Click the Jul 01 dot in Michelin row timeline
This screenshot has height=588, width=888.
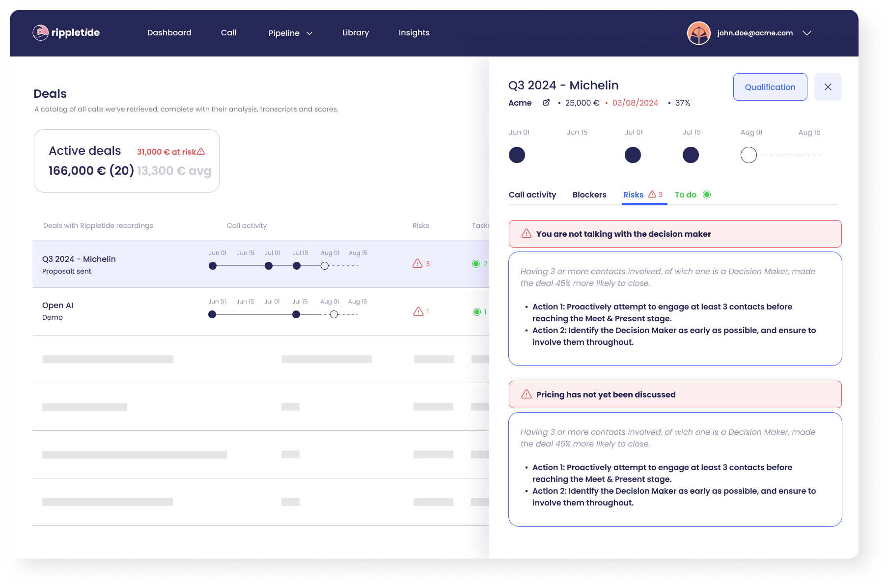pos(269,266)
